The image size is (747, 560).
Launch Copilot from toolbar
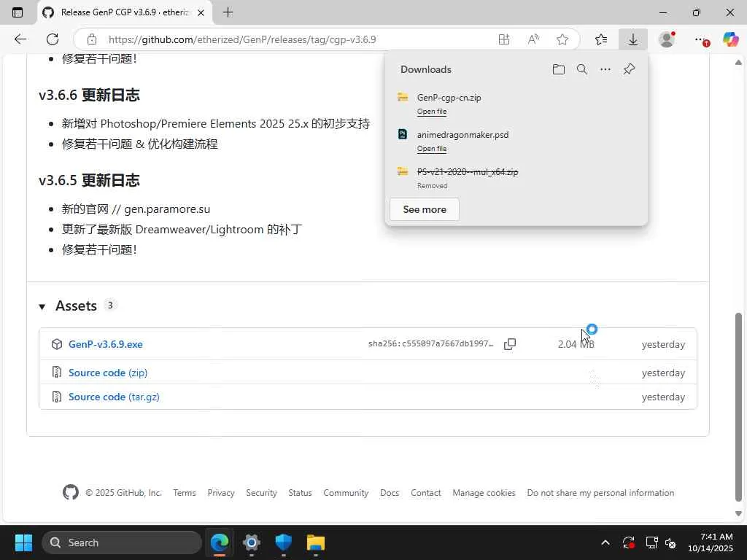(730, 39)
